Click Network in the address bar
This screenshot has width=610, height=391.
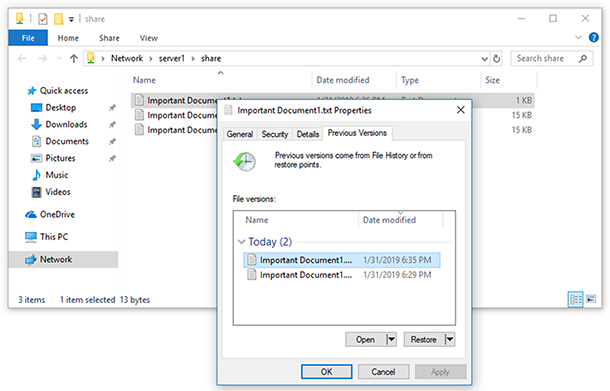coord(127,58)
